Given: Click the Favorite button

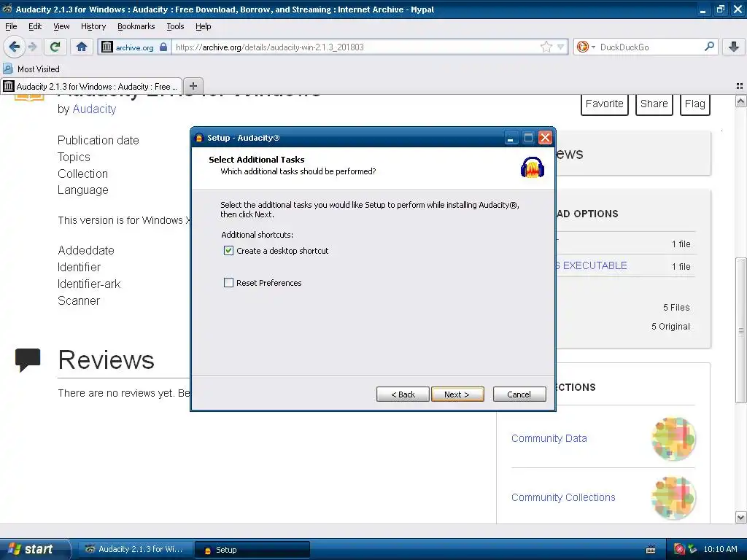Looking at the screenshot, I should [605, 104].
